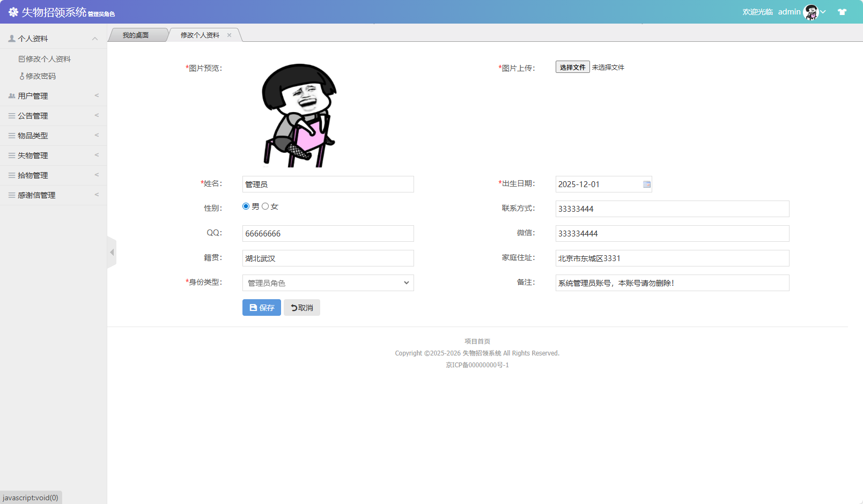Select the 修改个人资料 edit icon
The height and width of the screenshot is (504, 863).
[x=21, y=58]
